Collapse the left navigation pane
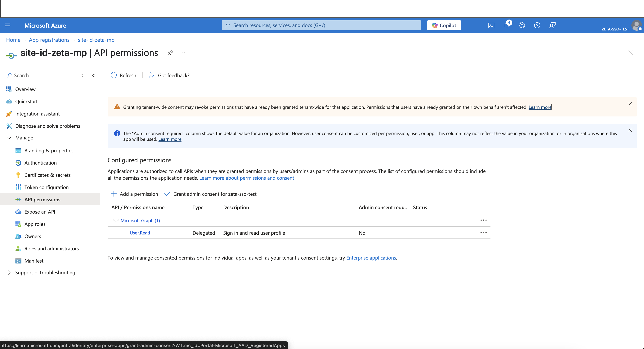 pos(94,75)
